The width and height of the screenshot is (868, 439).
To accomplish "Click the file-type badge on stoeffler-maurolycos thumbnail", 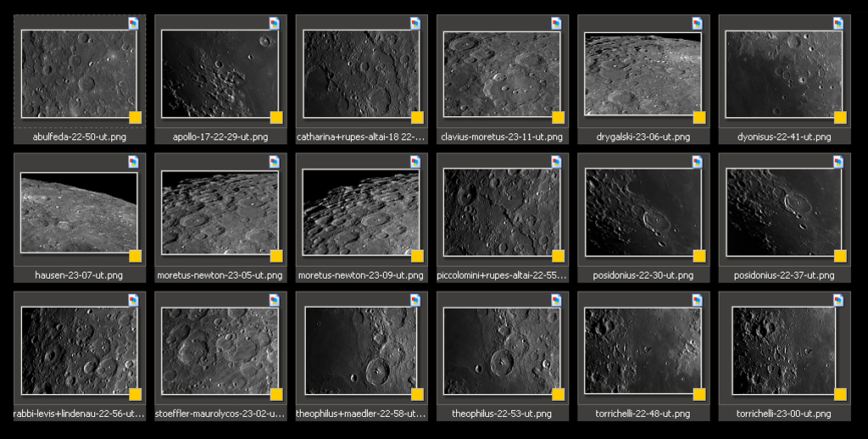I will click(275, 300).
